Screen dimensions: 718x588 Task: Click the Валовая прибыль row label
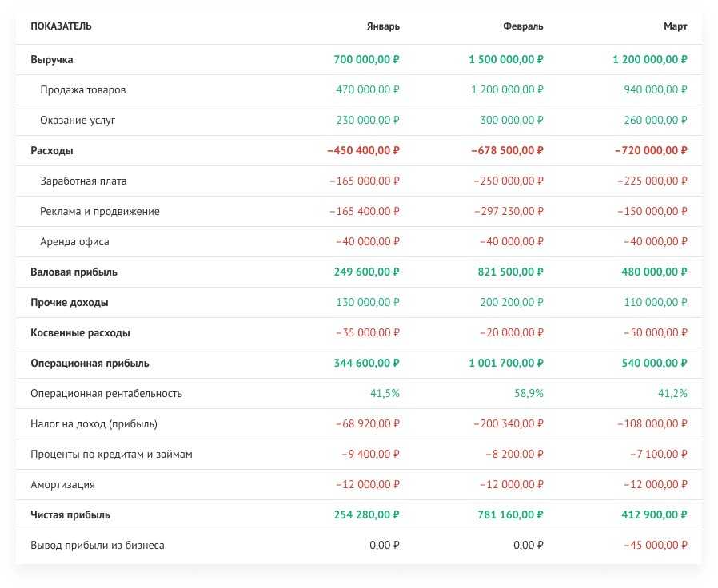coord(74,272)
